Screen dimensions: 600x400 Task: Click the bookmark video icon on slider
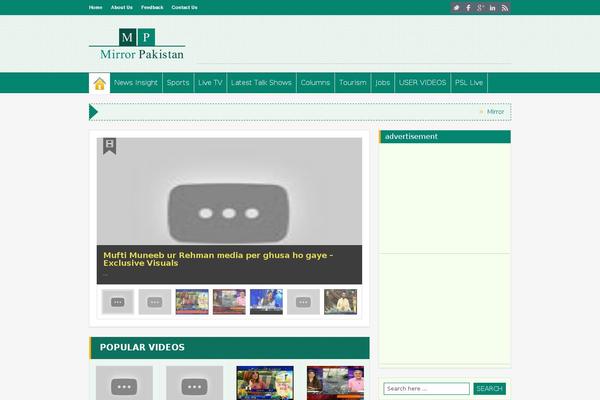pos(109,146)
